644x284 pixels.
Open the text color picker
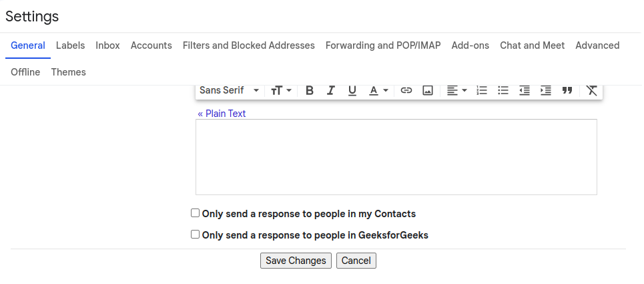pyautogui.click(x=379, y=91)
